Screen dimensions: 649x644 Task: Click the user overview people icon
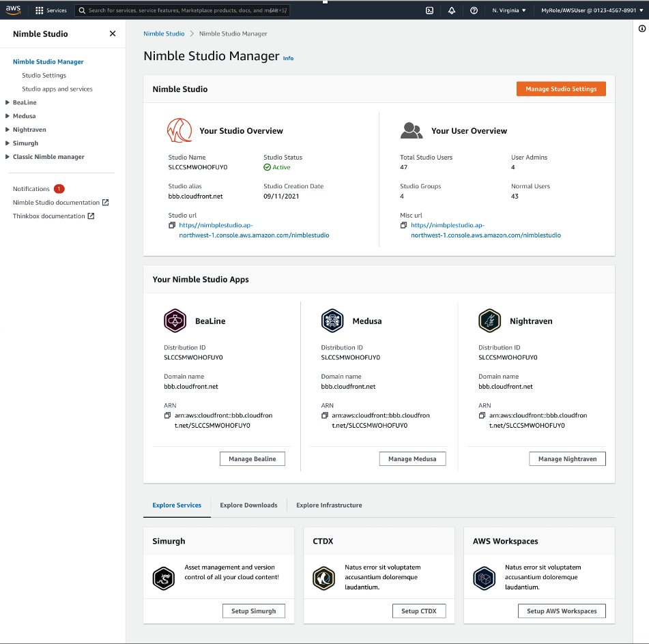pos(411,130)
